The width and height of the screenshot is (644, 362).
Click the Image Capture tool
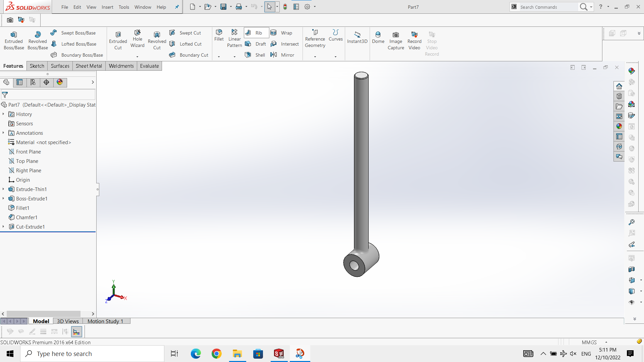click(396, 41)
